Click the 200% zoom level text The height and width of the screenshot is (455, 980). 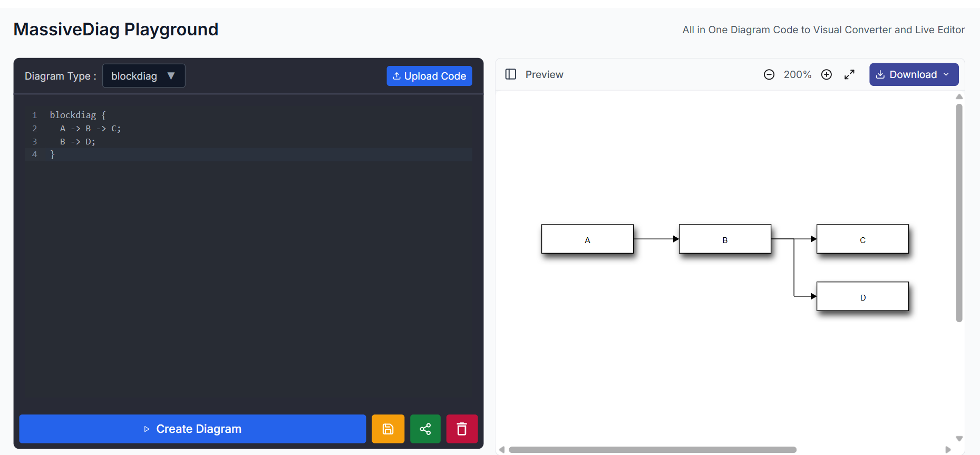click(x=797, y=75)
